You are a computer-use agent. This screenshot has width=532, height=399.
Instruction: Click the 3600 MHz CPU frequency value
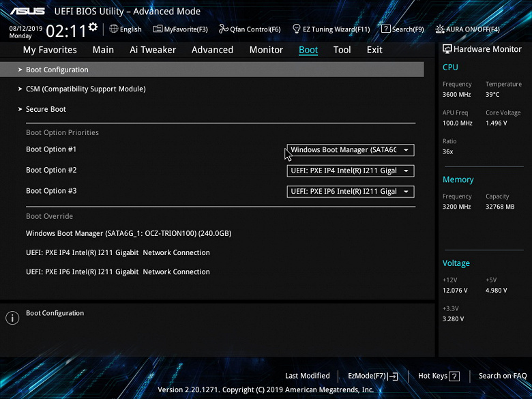pyautogui.click(x=457, y=95)
